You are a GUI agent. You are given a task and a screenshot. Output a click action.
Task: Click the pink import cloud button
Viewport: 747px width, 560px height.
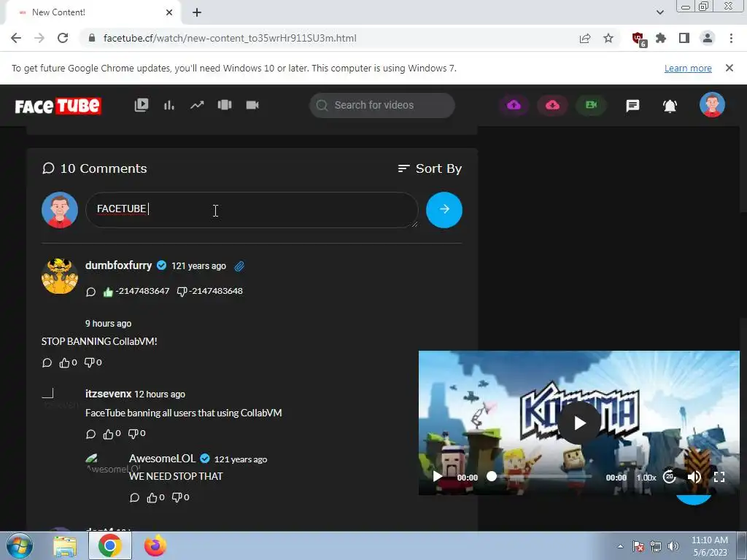(x=552, y=105)
